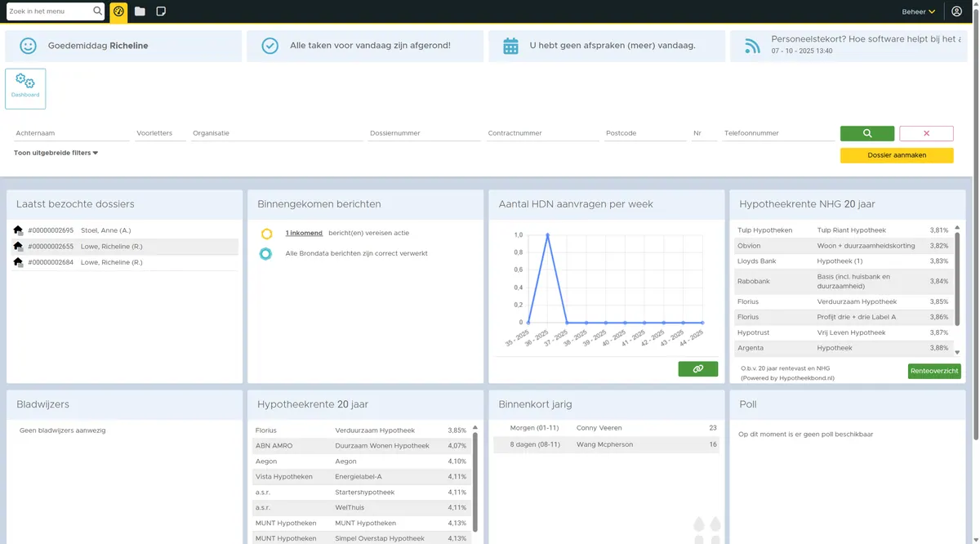Clear the search filters with red X
Viewport: 980px width, 544px height.
pos(926,133)
